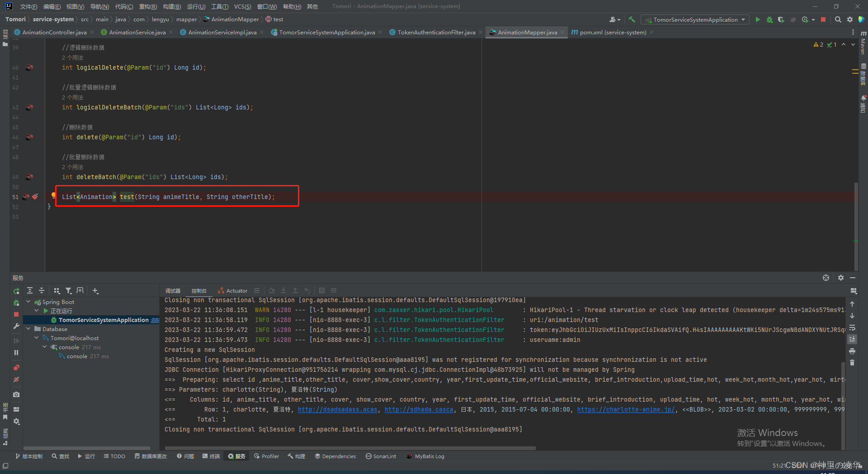Screen dimensions: 868x474
Task: Open the profiler run options arrow
Action: point(813,19)
